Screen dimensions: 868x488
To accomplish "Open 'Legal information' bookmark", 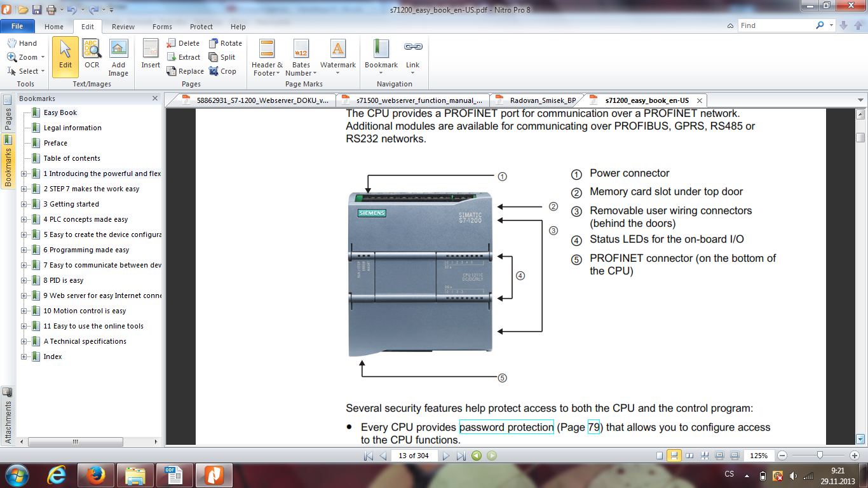I will 72,128.
